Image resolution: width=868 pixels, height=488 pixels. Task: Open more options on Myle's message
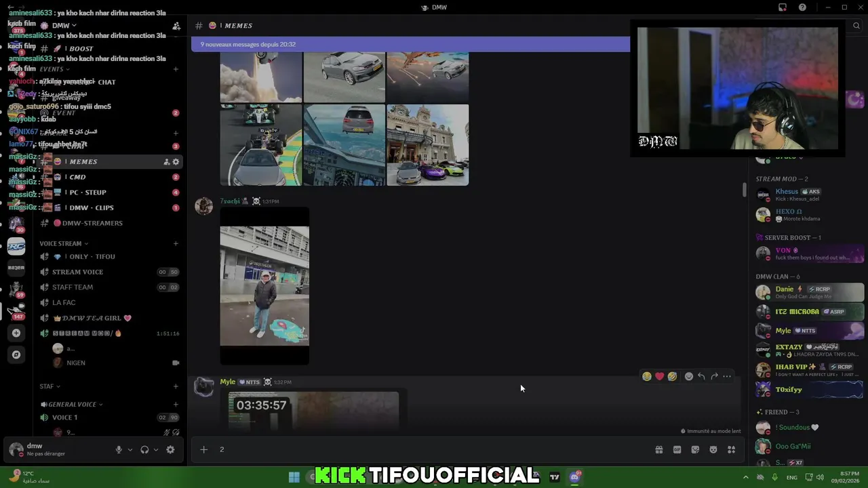[727, 376]
